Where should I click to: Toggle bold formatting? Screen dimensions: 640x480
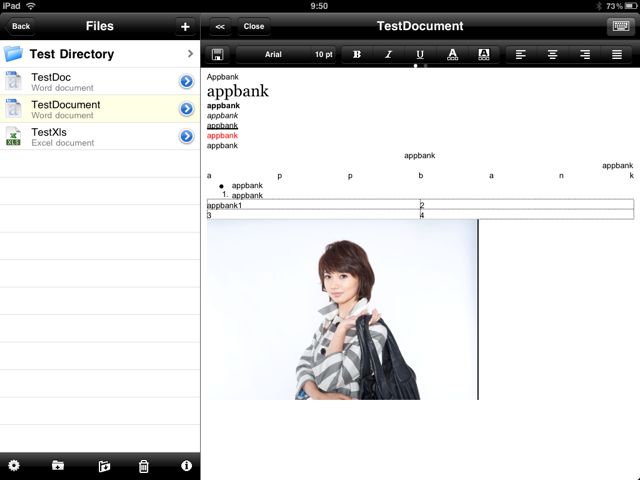coord(357,54)
